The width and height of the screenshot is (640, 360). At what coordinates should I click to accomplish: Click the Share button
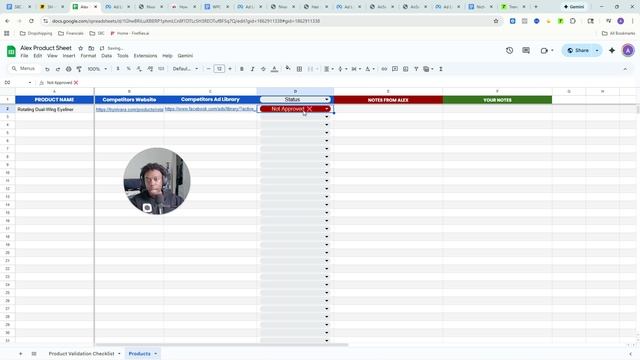(x=578, y=51)
